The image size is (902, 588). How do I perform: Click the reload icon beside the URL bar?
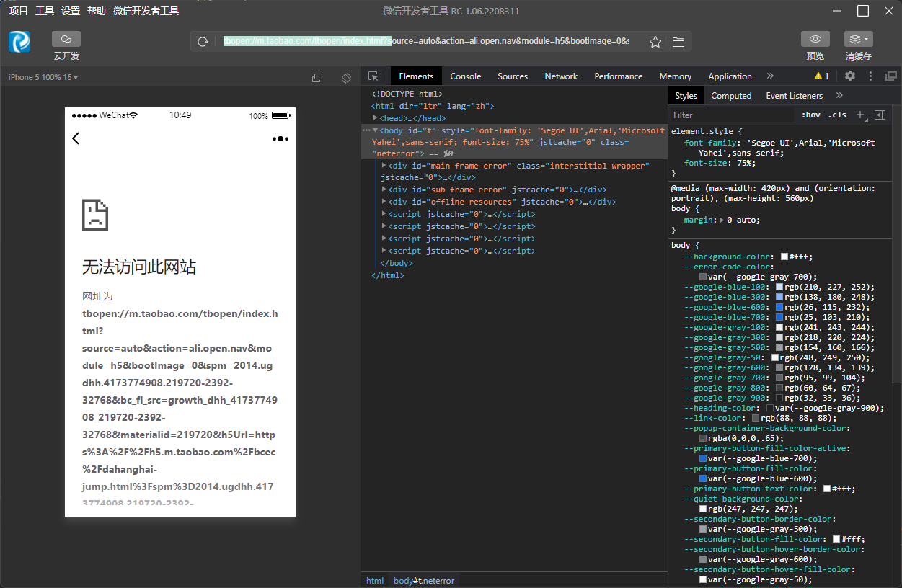(x=203, y=42)
